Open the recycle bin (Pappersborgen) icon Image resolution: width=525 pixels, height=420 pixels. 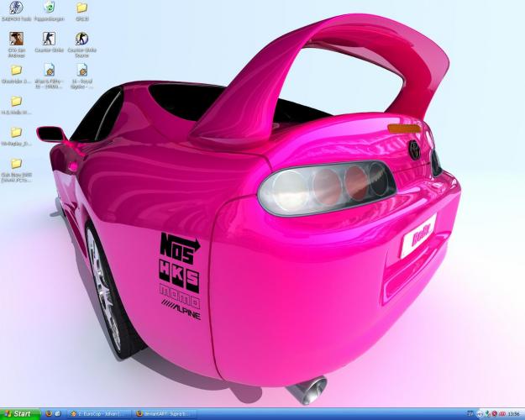50,9
